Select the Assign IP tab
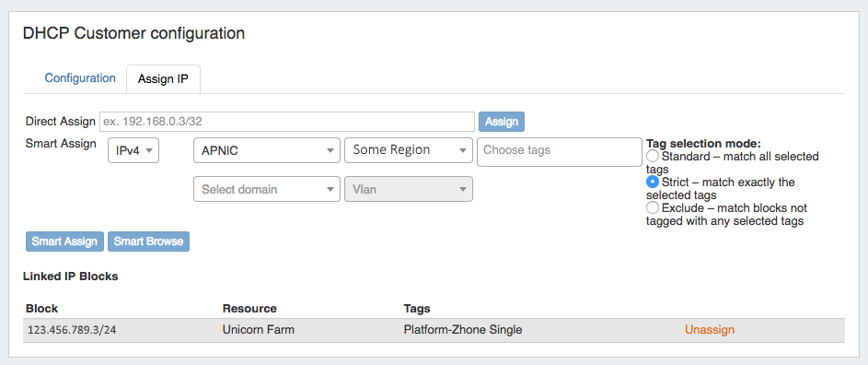 (163, 78)
